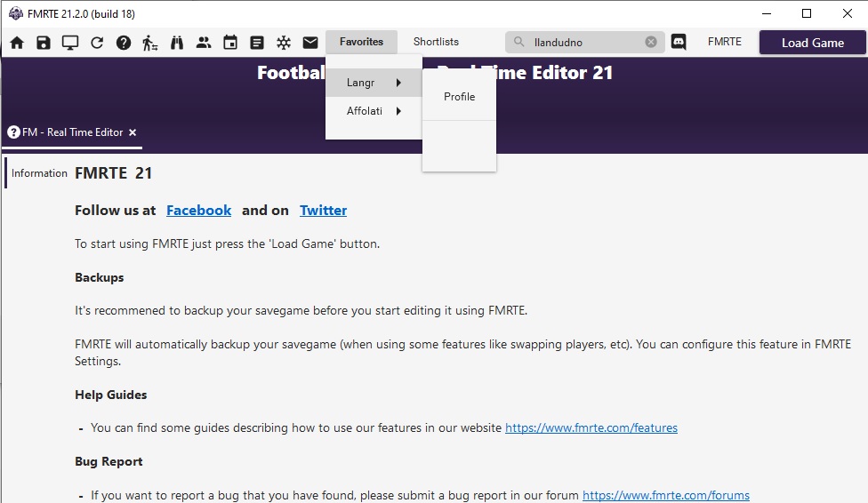
Task: Open the calendar icon in toolbar
Action: [x=230, y=43]
